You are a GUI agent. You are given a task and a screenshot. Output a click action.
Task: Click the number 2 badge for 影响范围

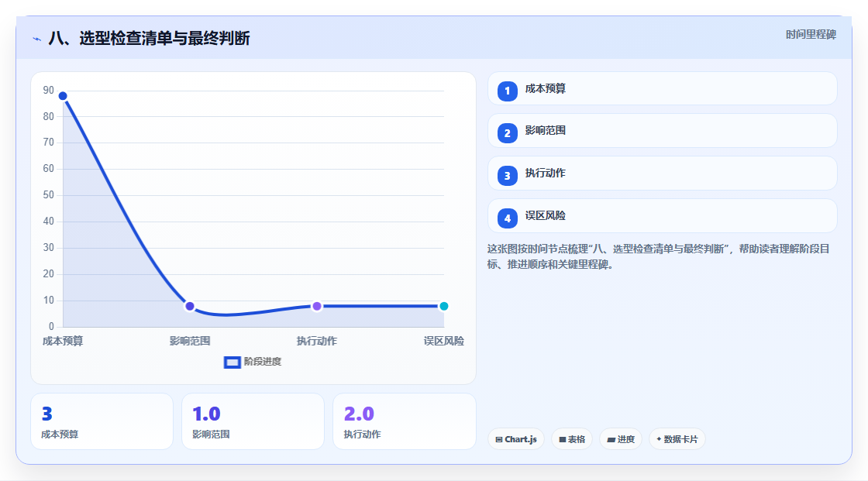coord(507,133)
